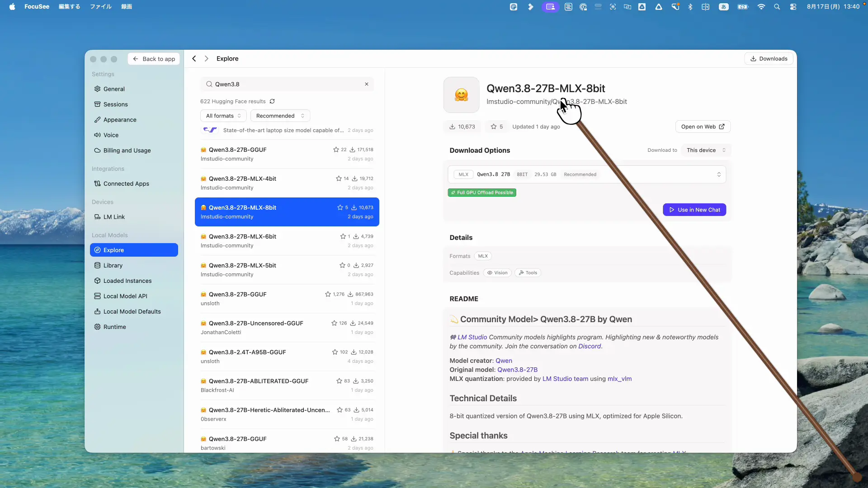Open the mlx_vlm link
This screenshot has width=868, height=488.
(619, 379)
